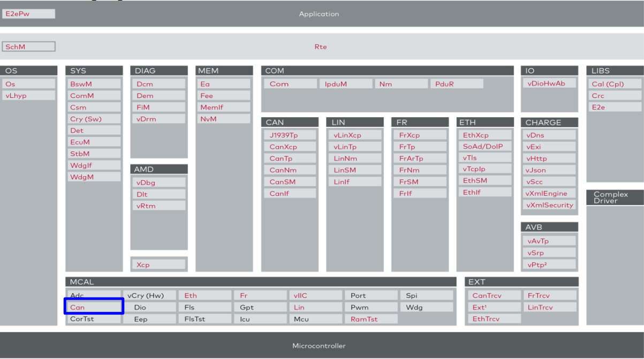This screenshot has width=644, height=359.
Task: Select the SoAd/DoIP module
Action: tap(485, 146)
